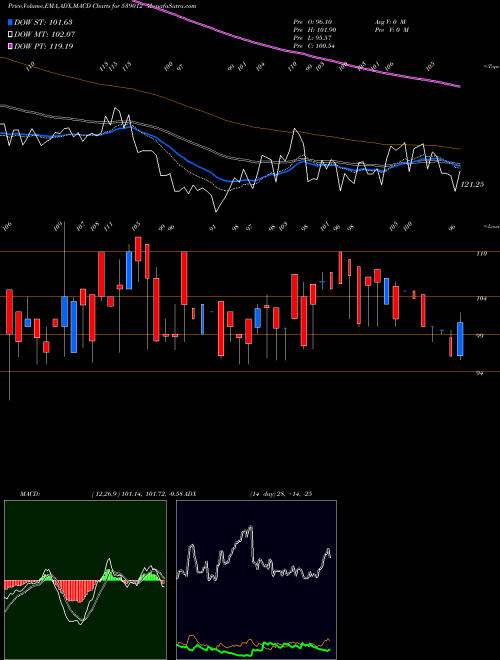Open the green MACD histogram panel

point(85,580)
